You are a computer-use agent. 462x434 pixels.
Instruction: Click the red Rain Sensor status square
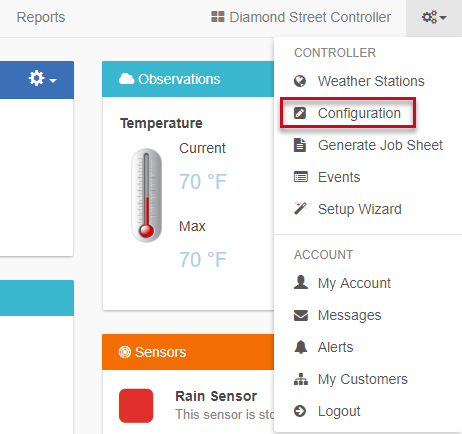click(136, 406)
